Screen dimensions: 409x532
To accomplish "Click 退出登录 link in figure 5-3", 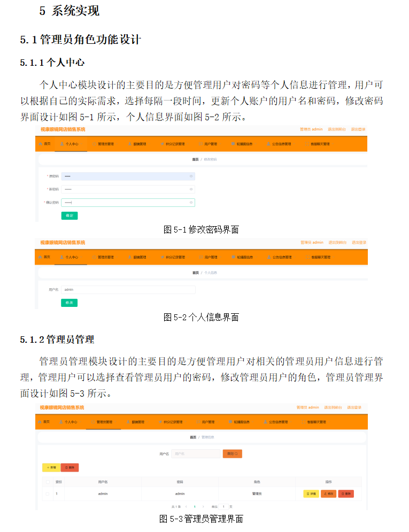I will pyautogui.click(x=354, y=407).
